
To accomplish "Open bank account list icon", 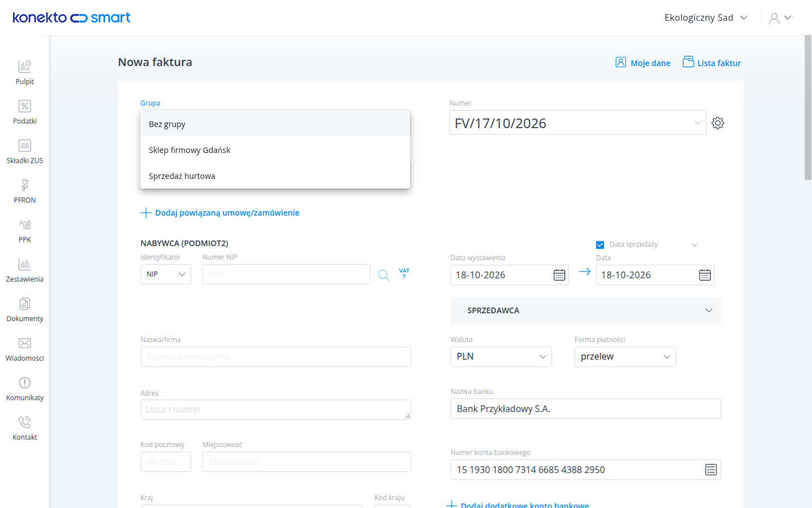I will (x=711, y=470).
